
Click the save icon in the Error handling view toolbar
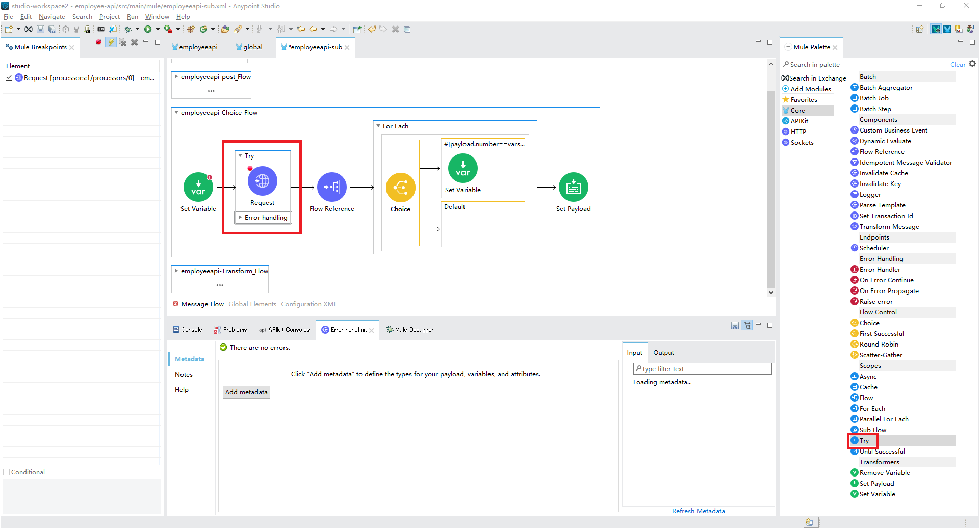(x=735, y=325)
